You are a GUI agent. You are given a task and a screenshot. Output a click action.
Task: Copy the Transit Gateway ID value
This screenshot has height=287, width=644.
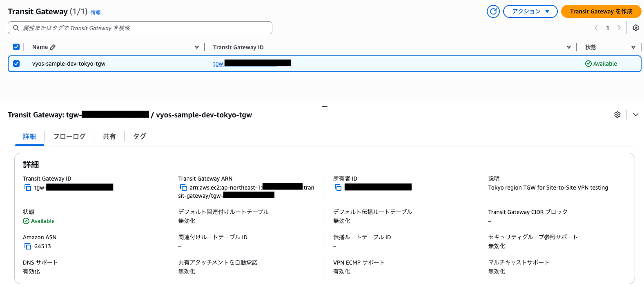click(28, 188)
